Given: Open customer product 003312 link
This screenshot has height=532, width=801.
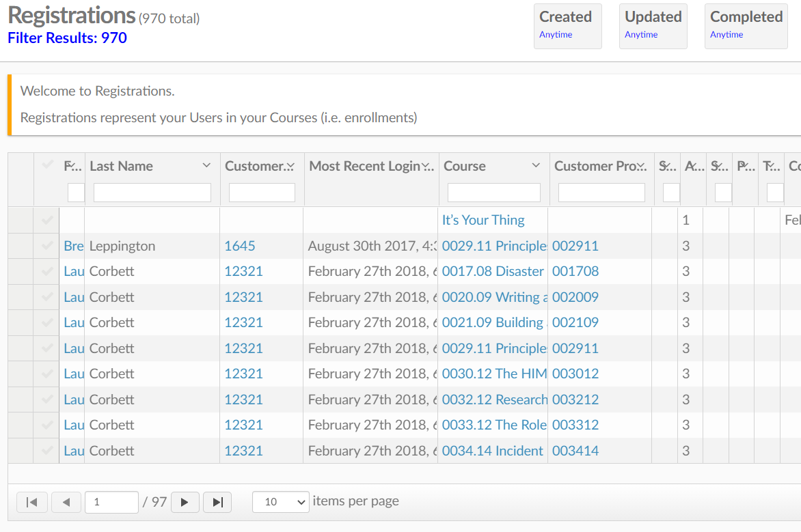Looking at the screenshot, I should click(x=575, y=425).
